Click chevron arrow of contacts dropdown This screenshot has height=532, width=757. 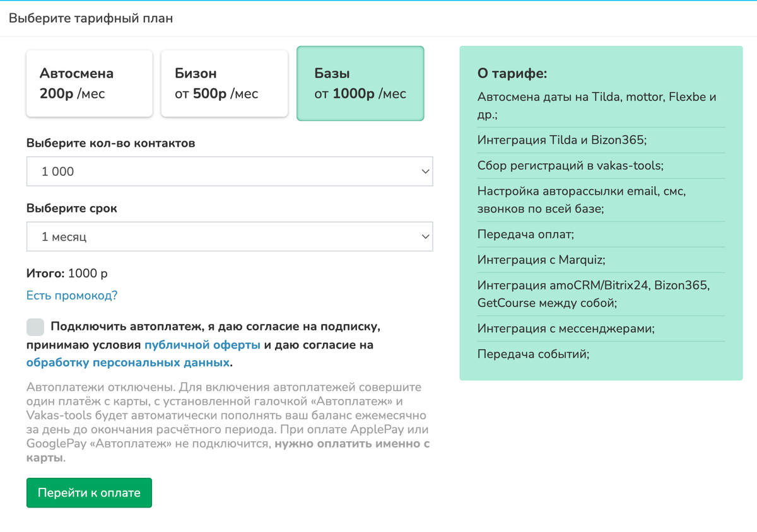425,171
